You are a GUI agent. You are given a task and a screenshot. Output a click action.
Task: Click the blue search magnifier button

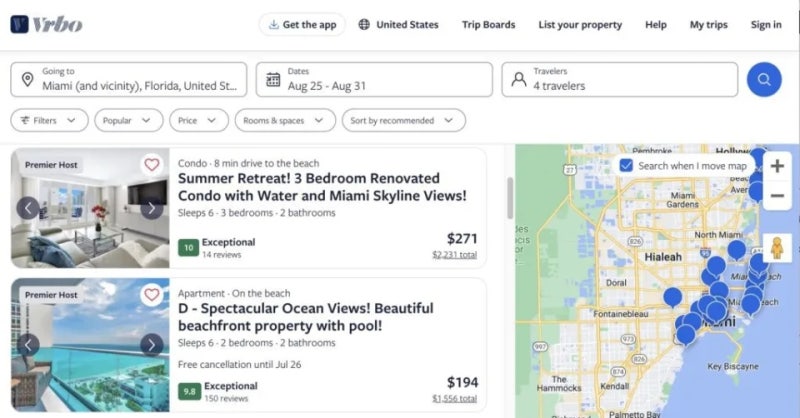pos(764,79)
